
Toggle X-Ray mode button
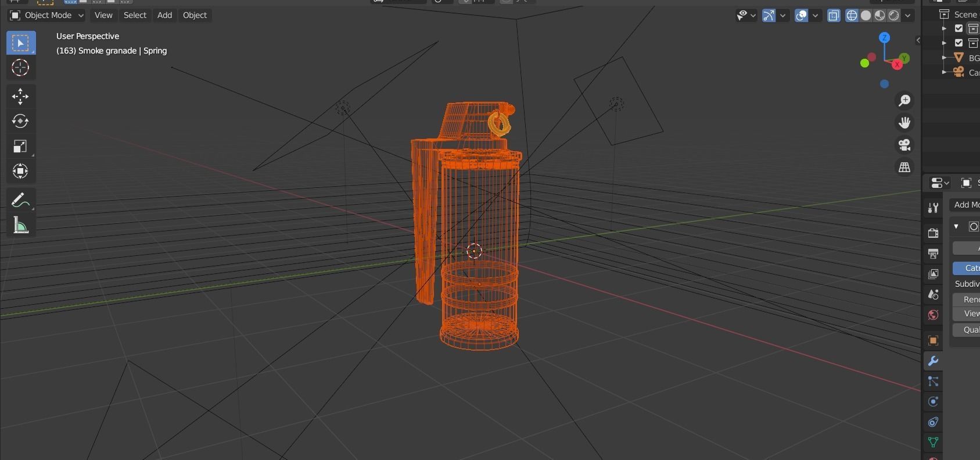pos(834,16)
